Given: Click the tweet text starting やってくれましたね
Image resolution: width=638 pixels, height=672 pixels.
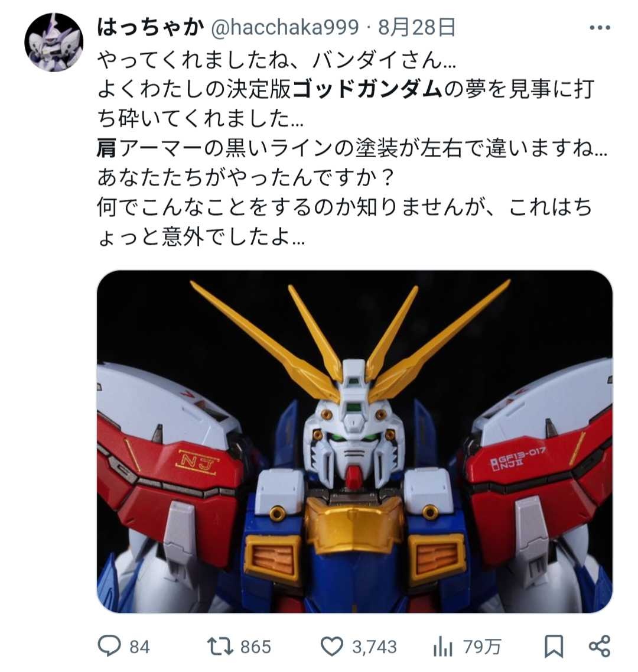Looking at the screenshot, I should tap(276, 60).
